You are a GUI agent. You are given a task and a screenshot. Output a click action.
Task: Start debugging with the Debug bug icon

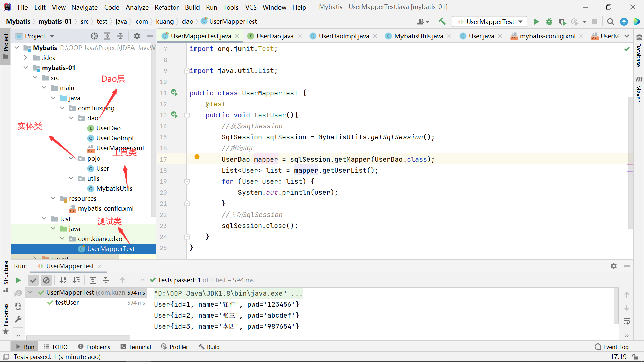(x=549, y=22)
